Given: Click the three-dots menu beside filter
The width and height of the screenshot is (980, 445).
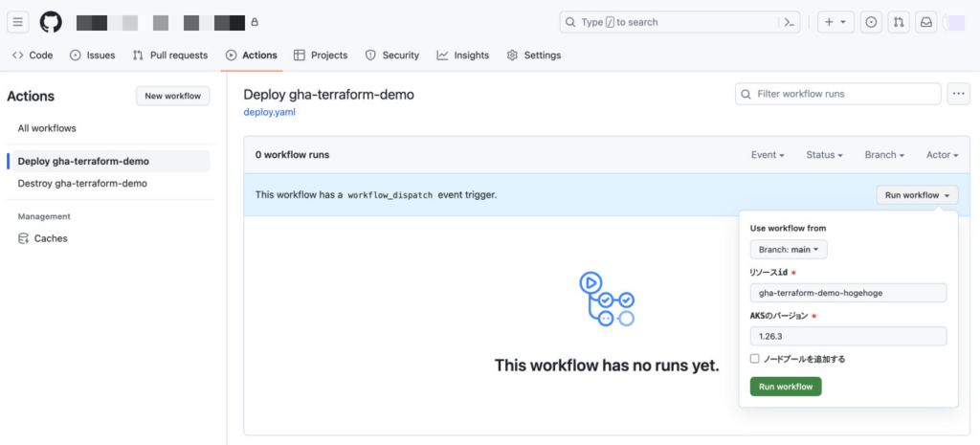Looking at the screenshot, I should click(959, 94).
